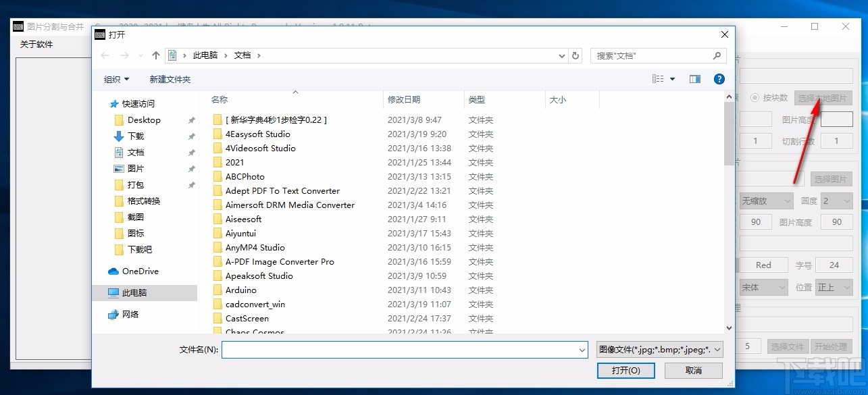Screen dimensions: 868x395
Task: Open view options dropdown arrow
Action: 672,79
